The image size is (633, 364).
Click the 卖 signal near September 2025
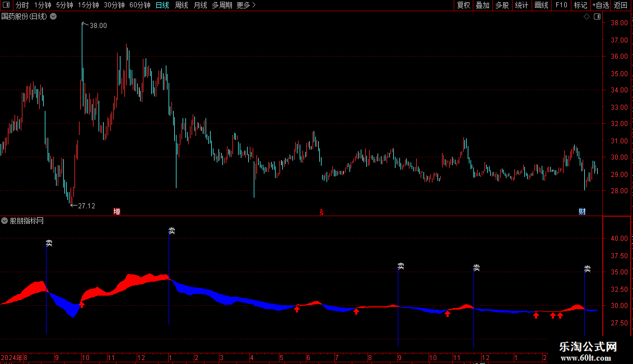click(401, 266)
